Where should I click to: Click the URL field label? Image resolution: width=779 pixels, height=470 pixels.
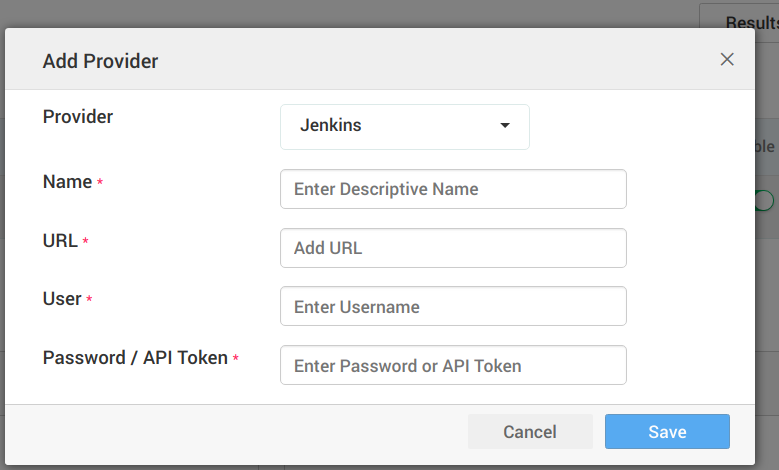click(60, 241)
